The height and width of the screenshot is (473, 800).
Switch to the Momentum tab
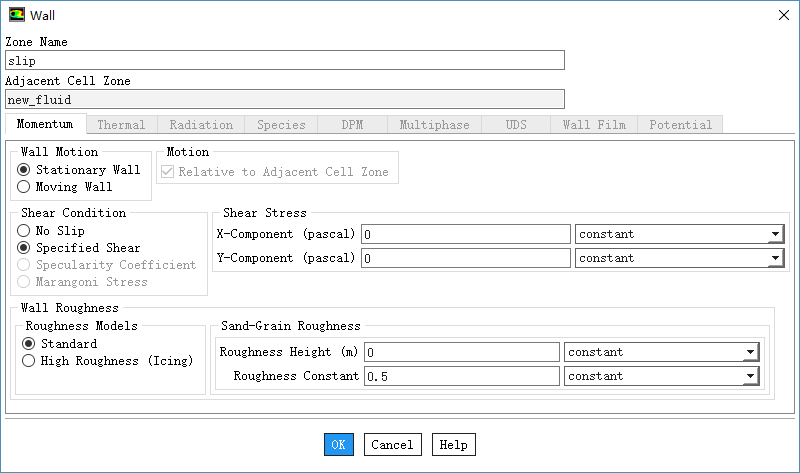point(45,125)
